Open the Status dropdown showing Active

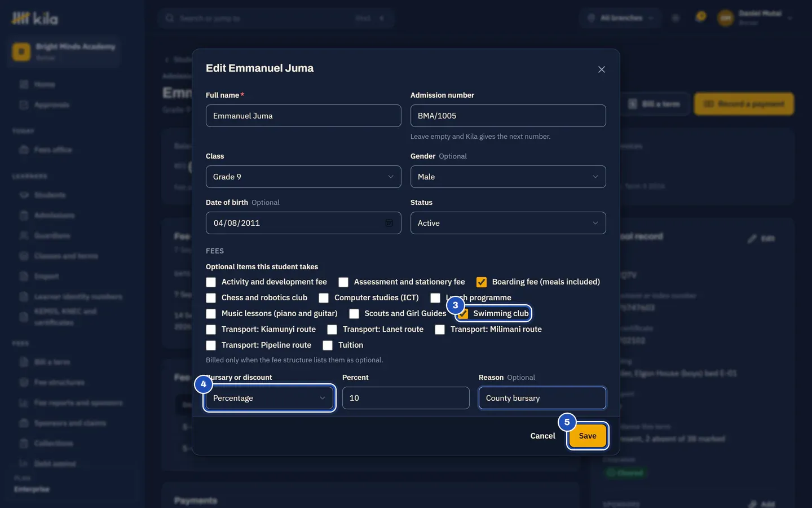pos(508,223)
